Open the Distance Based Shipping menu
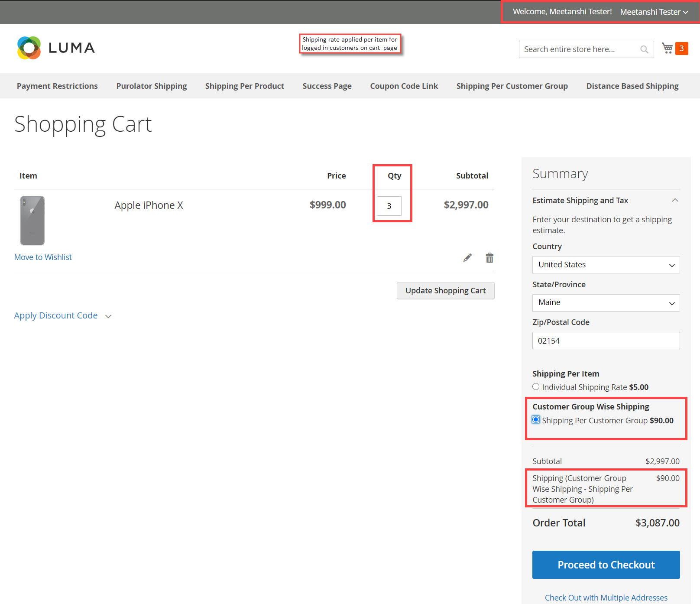The width and height of the screenshot is (700, 604). click(x=632, y=86)
